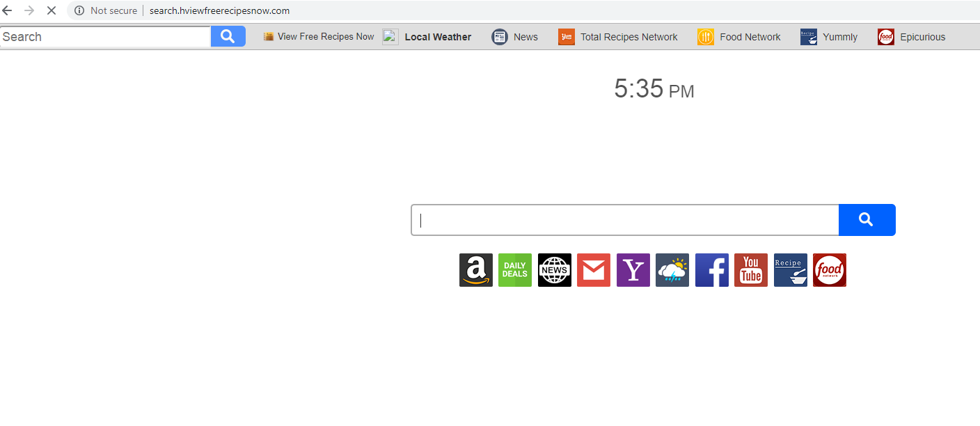Screen dimensions: 980x426
Task: Open the Yahoo shortcut icon
Action: tap(633, 270)
